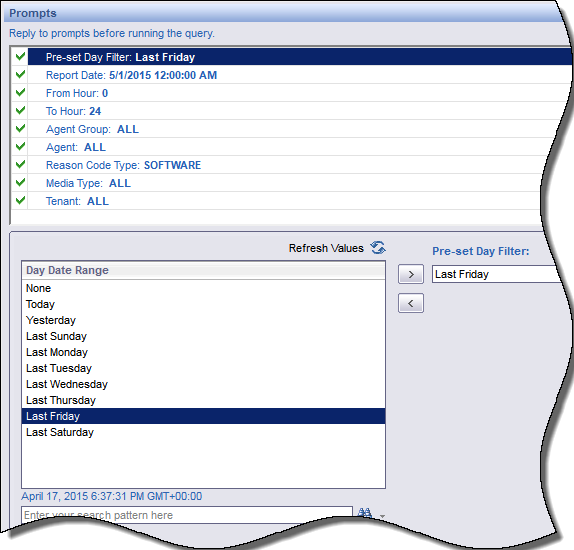Select Last Saturday list entry
The image size is (574, 550).
[203, 432]
